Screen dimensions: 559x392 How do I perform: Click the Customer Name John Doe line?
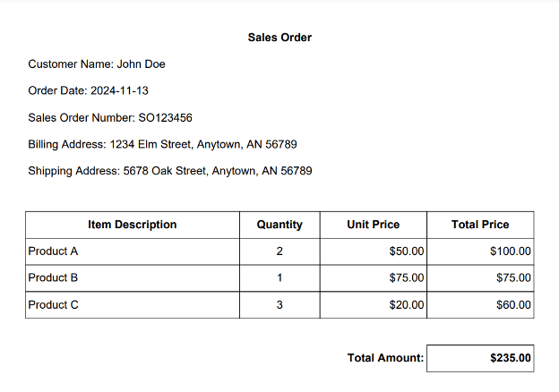coord(97,64)
